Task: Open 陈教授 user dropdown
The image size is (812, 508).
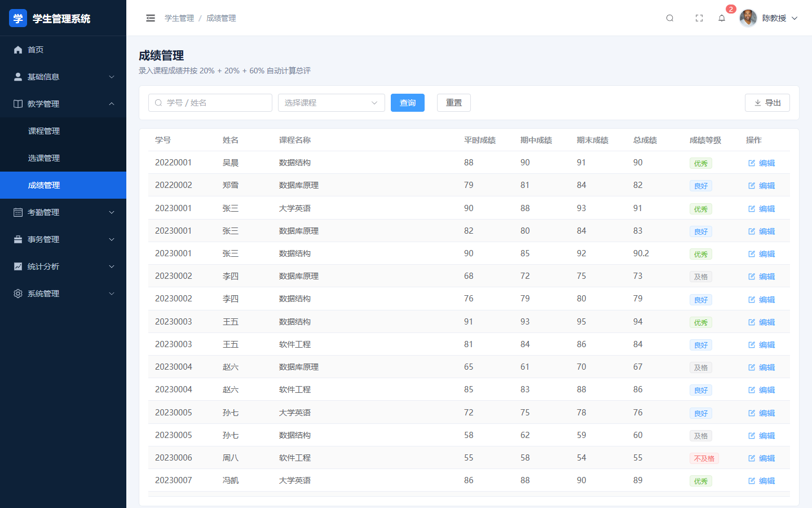Action: pyautogui.click(x=769, y=18)
